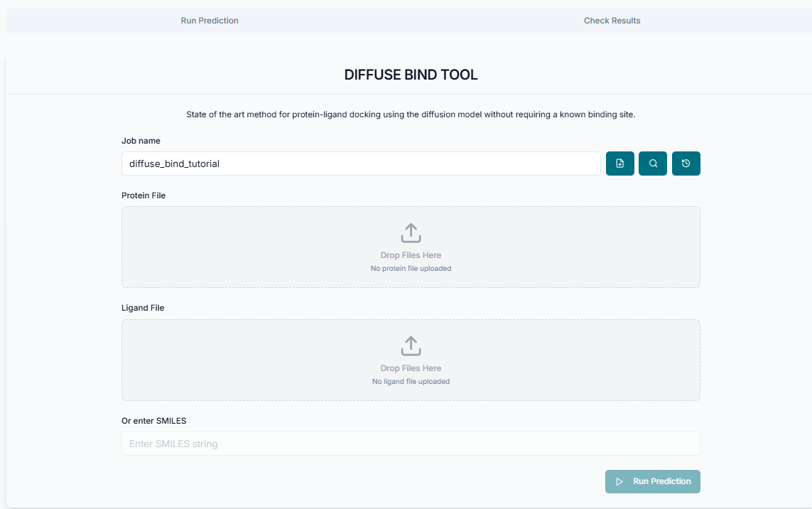Click the "Or enter SMILES" label

tap(153, 421)
